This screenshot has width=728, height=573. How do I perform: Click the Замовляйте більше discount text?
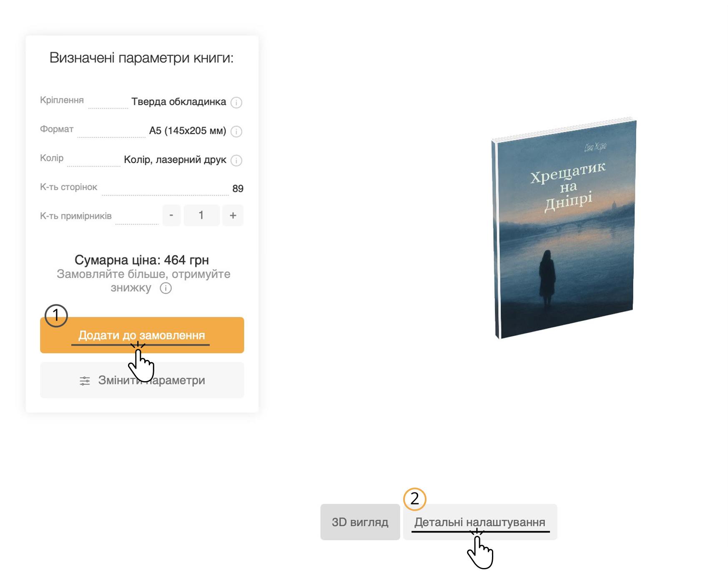pos(143,274)
